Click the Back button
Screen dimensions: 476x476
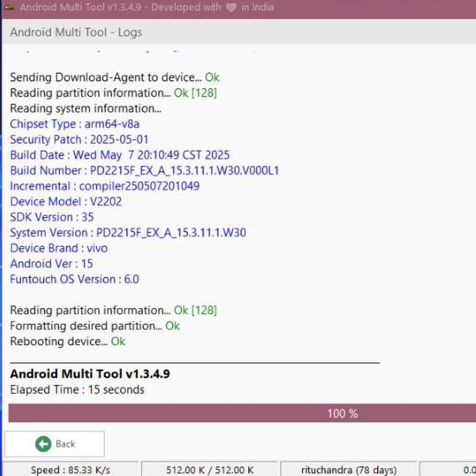(x=55, y=444)
